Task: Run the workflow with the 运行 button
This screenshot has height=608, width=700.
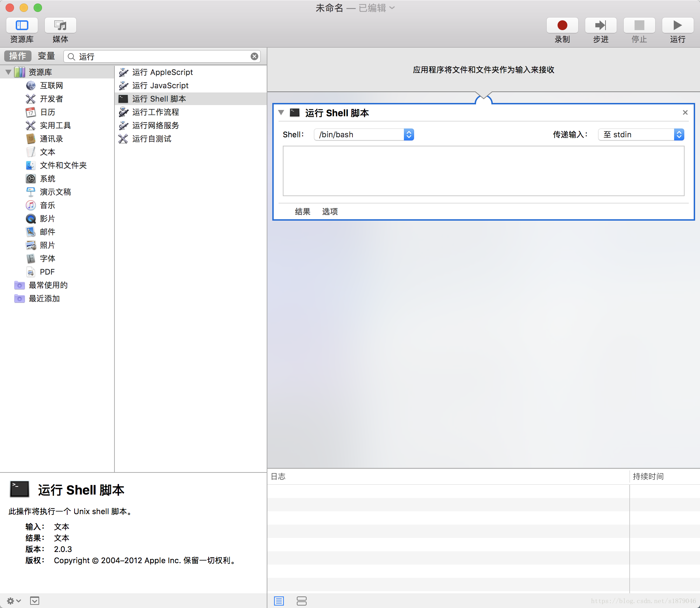Action: [x=678, y=26]
